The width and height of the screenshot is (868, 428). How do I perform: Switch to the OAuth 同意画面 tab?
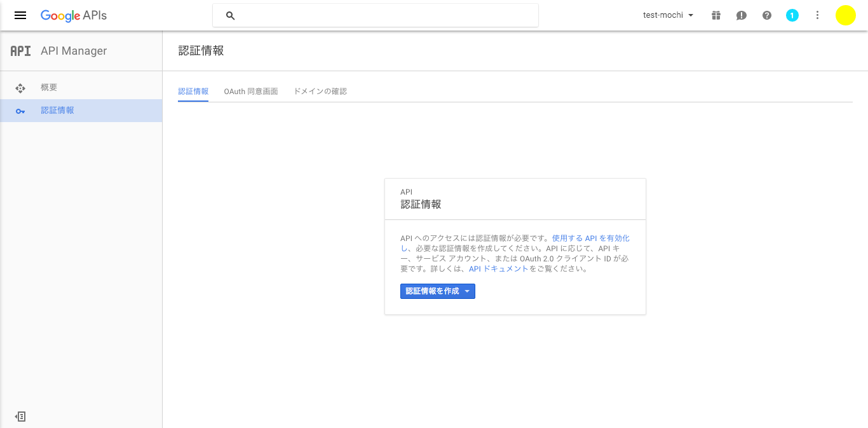tap(250, 91)
